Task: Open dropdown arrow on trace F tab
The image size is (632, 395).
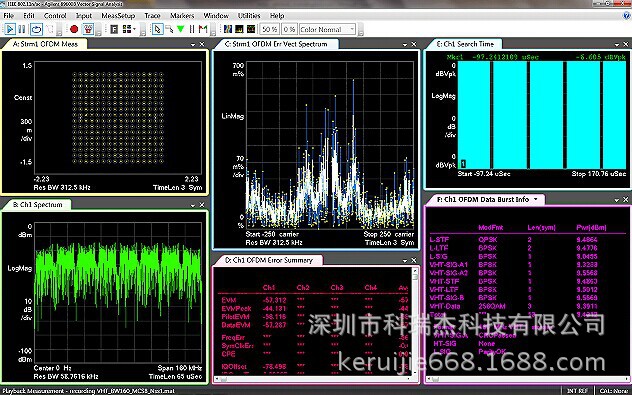Action: coord(536,199)
